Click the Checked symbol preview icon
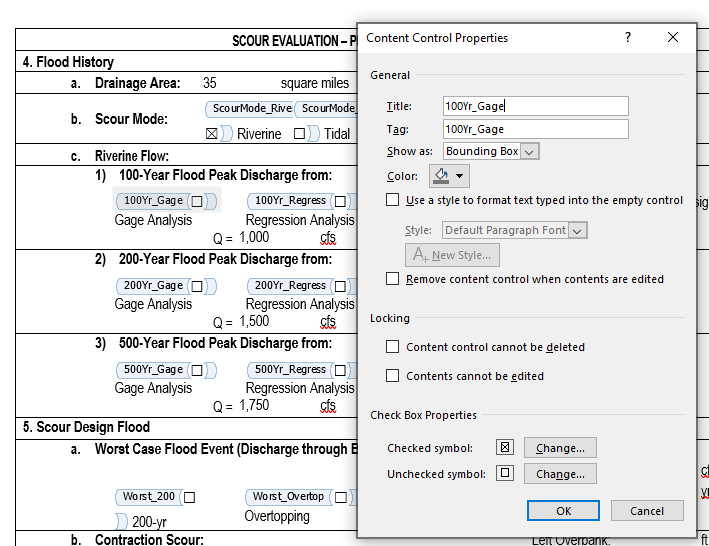The height and width of the screenshot is (546, 709). (505, 447)
